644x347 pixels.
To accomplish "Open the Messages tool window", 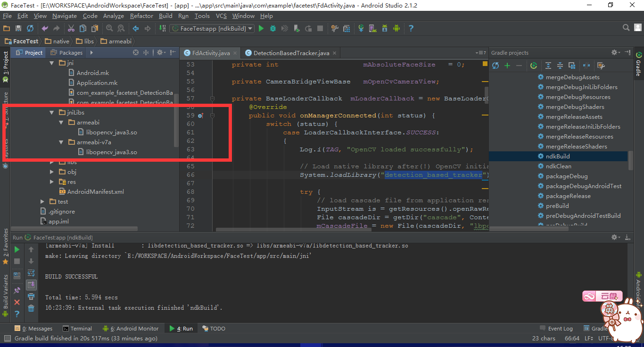I will (33, 329).
